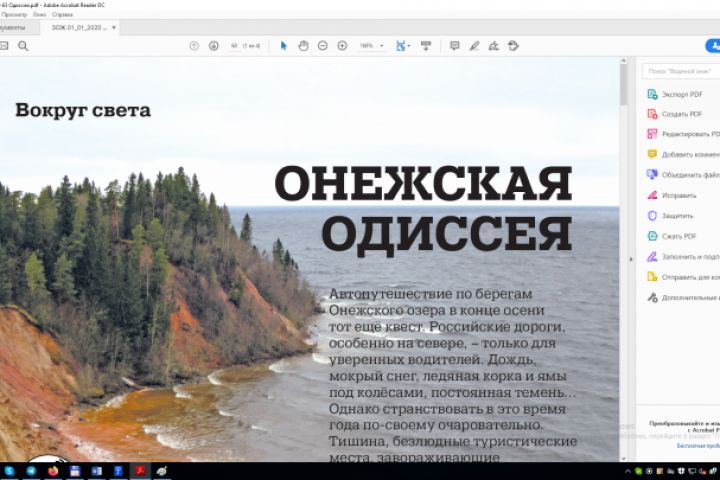
Task: Select the Hand pan tool
Action: coord(303,46)
